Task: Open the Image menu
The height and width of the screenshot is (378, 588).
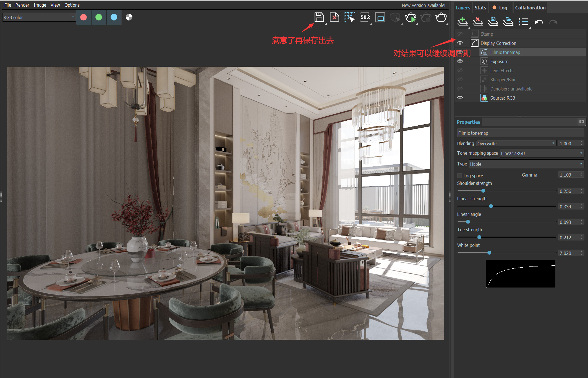Action: click(40, 5)
